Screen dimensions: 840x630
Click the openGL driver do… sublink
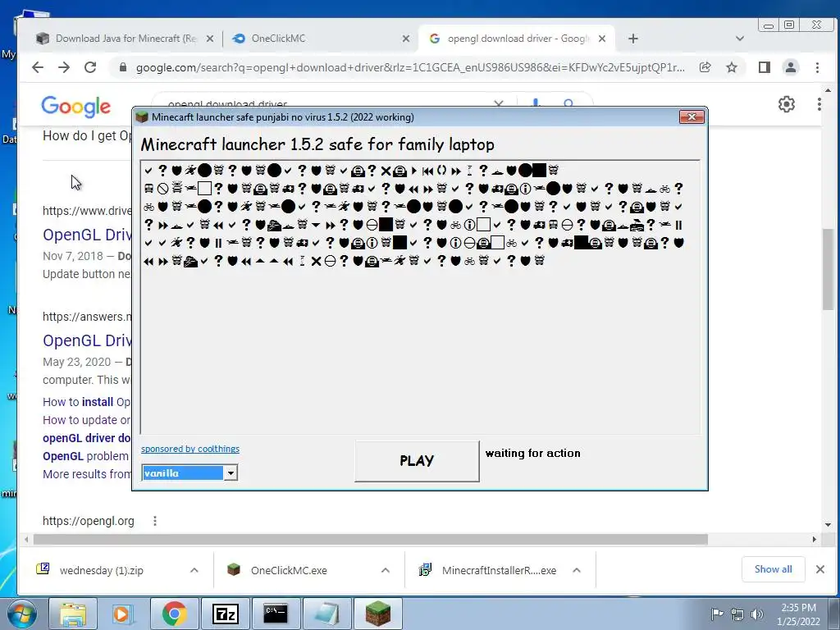(87, 438)
